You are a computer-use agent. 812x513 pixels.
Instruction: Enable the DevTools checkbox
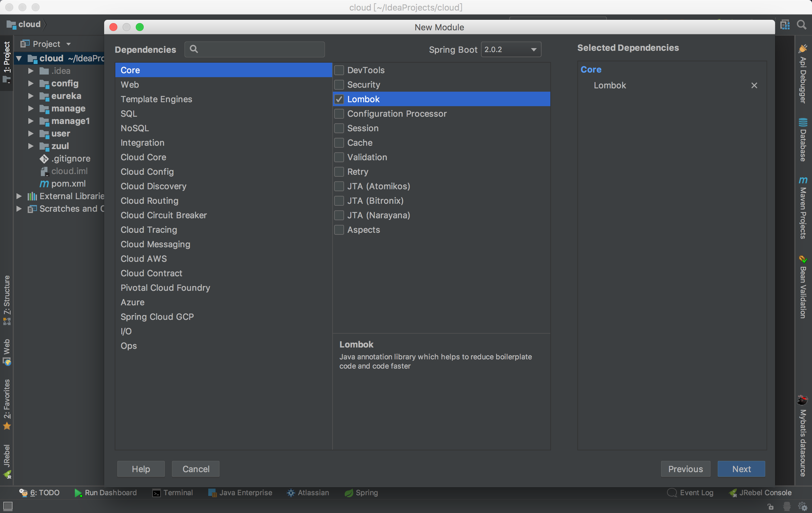(x=339, y=70)
